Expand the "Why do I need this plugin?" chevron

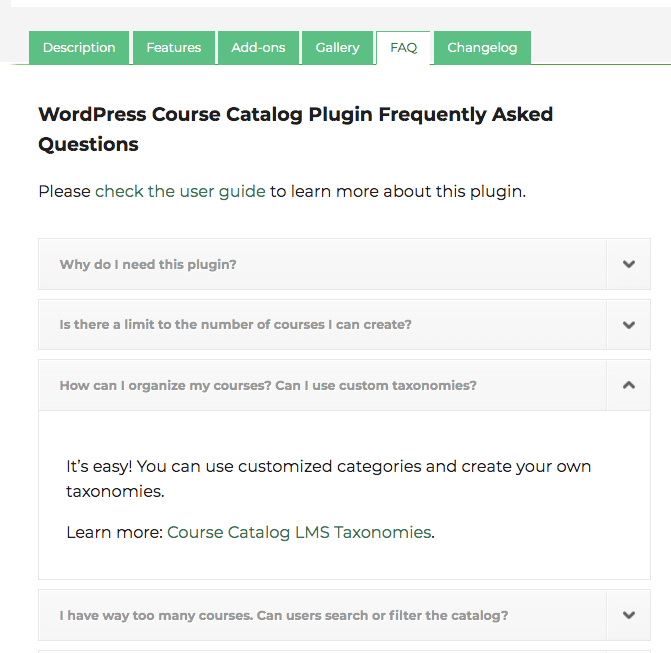pyautogui.click(x=628, y=264)
